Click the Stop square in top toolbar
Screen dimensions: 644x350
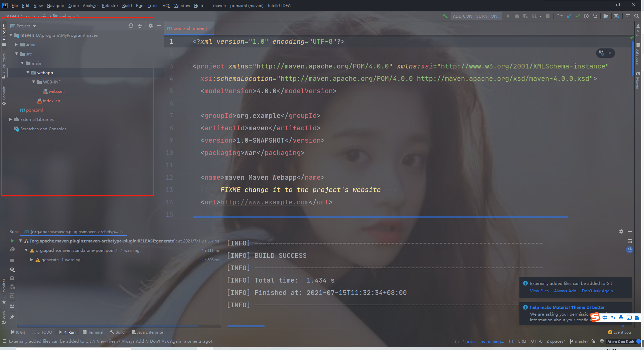pos(548,16)
